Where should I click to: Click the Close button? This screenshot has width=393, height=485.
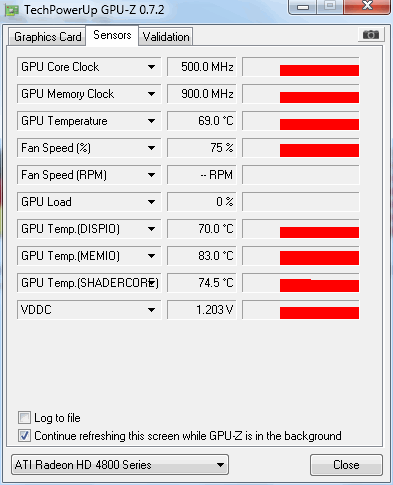tap(346, 465)
